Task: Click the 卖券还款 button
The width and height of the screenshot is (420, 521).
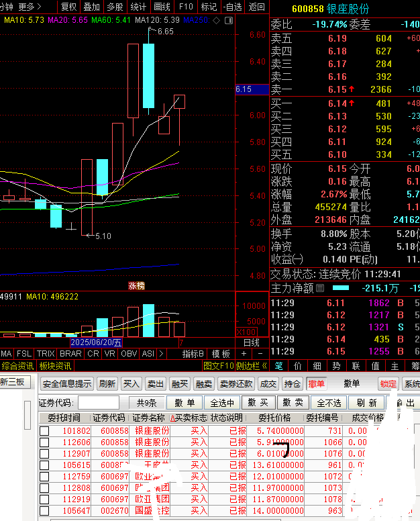Action: [x=236, y=384]
